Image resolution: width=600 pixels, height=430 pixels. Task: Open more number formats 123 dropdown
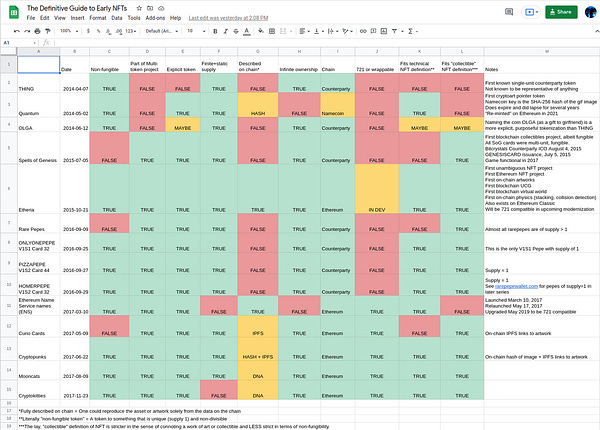click(x=130, y=31)
